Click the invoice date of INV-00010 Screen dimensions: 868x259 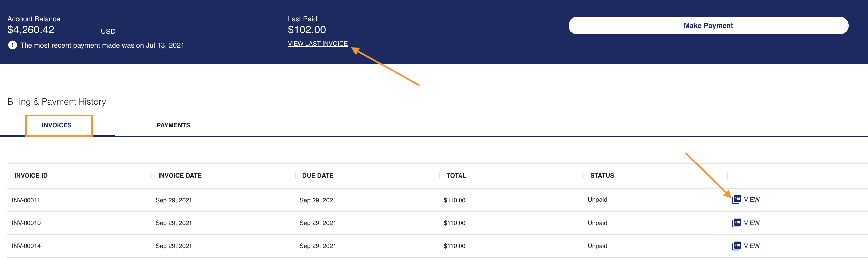pyautogui.click(x=174, y=223)
